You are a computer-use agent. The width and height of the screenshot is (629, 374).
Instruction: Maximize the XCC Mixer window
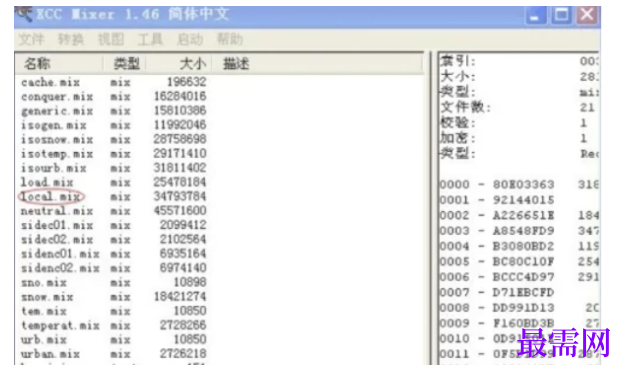tap(561, 16)
